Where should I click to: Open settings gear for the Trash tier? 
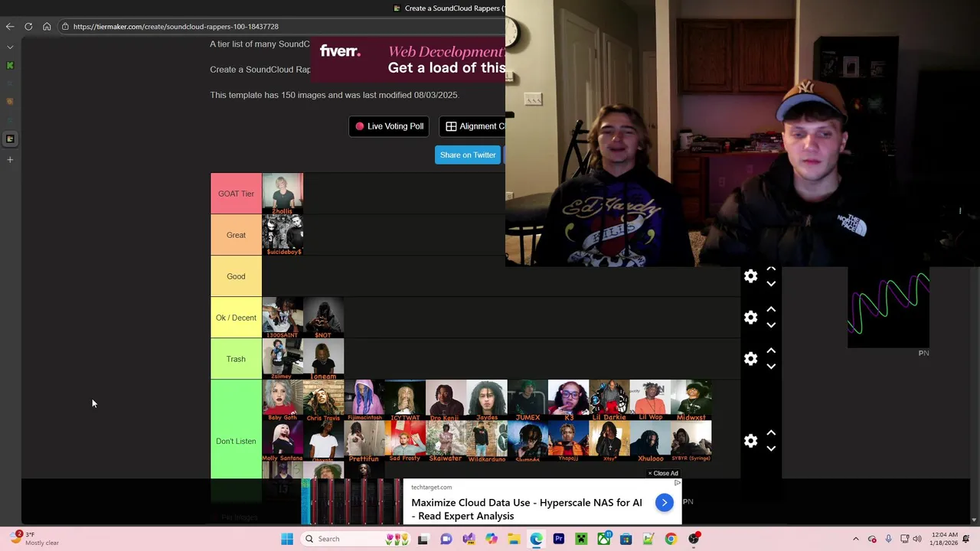click(750, 359)
